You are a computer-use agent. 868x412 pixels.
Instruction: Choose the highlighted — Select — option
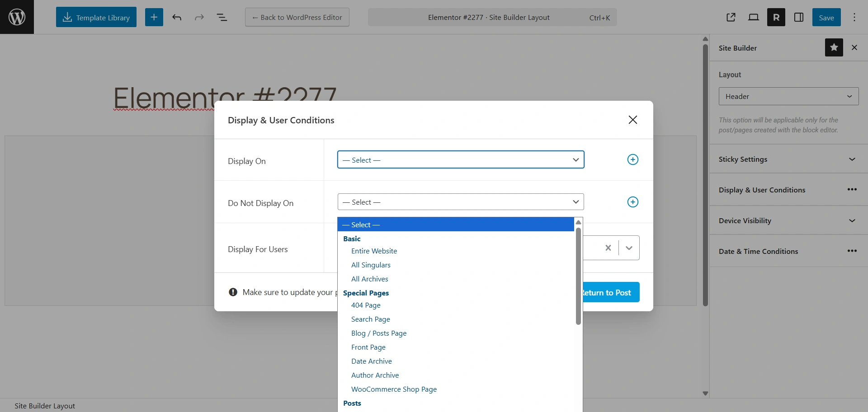point(456,225)
